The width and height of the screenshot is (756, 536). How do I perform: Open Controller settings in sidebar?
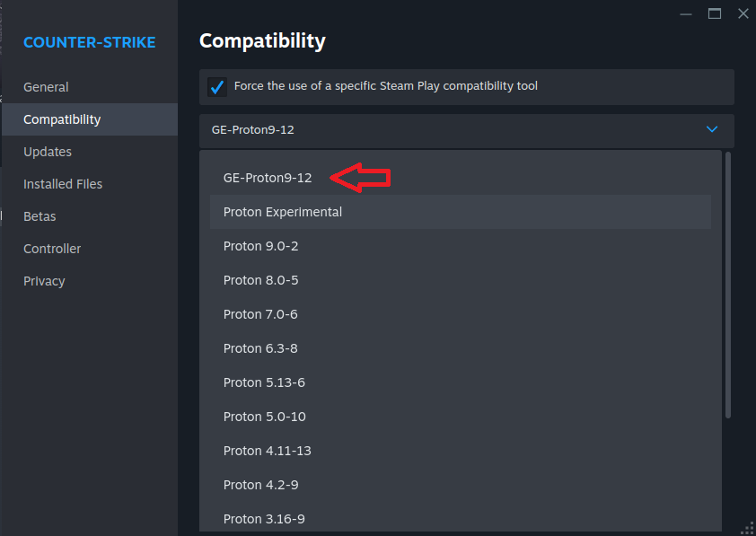click(x=52, y=249)
